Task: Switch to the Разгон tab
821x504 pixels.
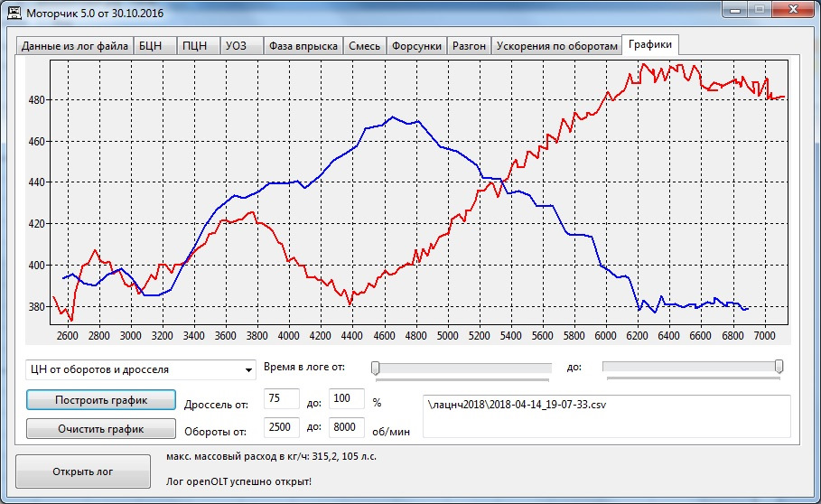Action: [x=469, y=46]
